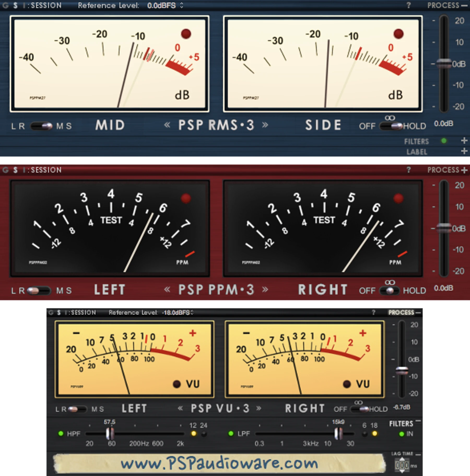Toggle the LR/MS switch on PSP VU-3
470x476 pixels.
[77, 409]
